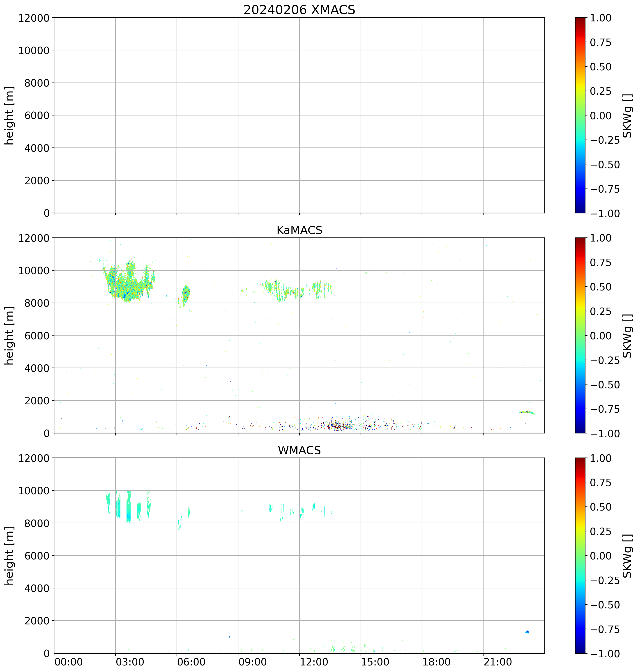Click the top XMACS panel colorbar
Screen dimensions: 638x672
coord(580,115)
